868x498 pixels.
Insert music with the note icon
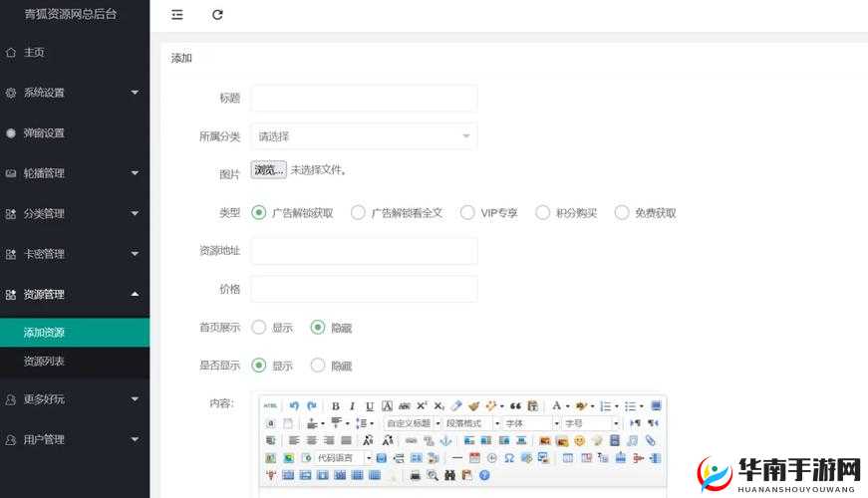pos(633,441)
